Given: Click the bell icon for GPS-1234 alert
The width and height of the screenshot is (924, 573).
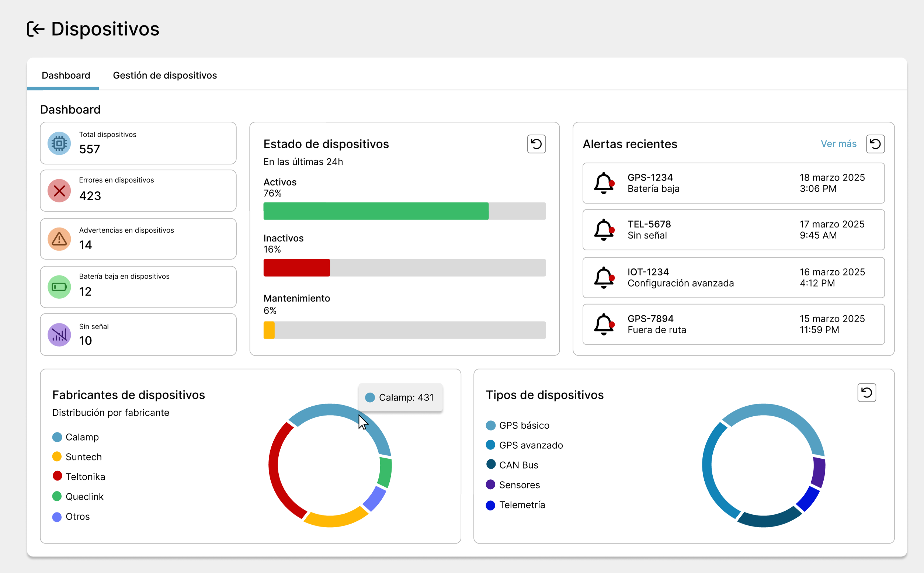Looking at the screenshot, I should [604, 183].
